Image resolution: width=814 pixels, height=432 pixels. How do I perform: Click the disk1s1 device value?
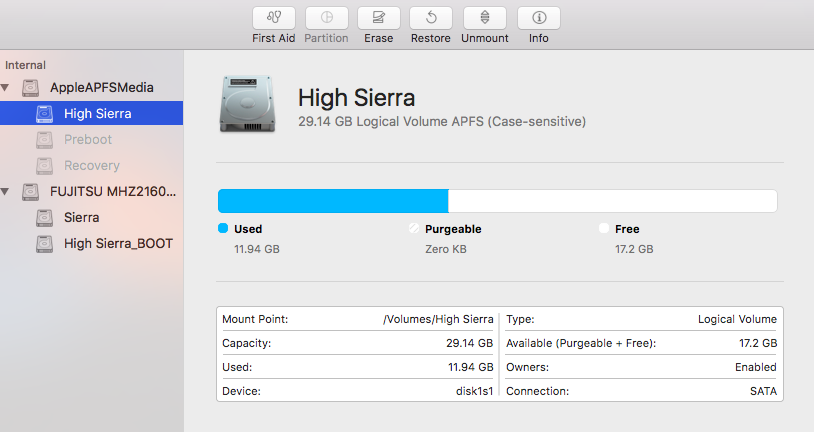(474, 391)
